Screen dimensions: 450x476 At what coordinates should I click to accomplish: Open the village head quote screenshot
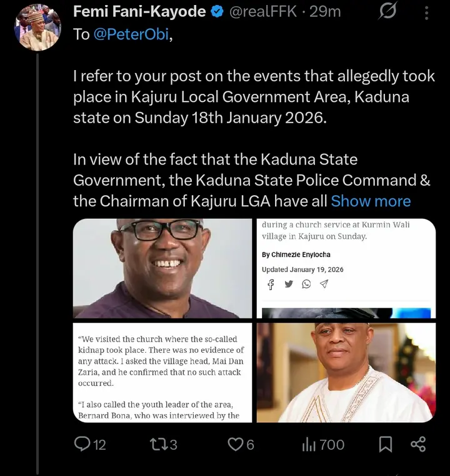162,372
